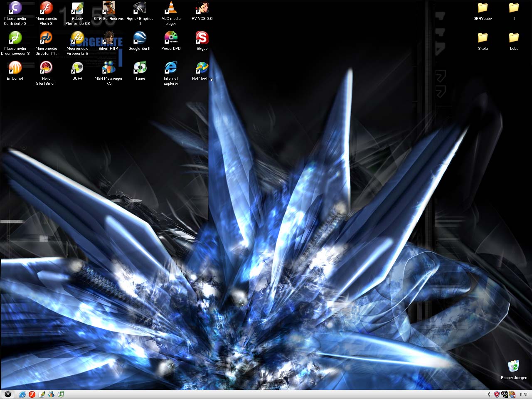Launch MSN Messenger from quick launch bar

tap(51, 394)
